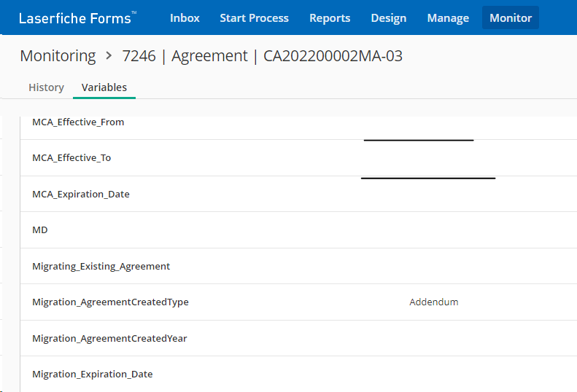The image size is (577, 392).
Task: Go back to Monitoring breadcrumb link
Action: coord(58,56)
